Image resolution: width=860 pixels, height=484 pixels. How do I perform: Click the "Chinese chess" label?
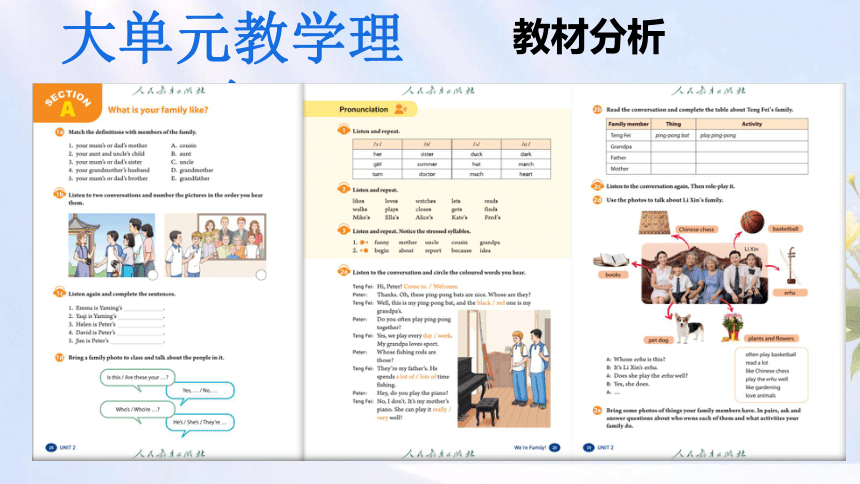pyautogui.click(x=696, y=229)
